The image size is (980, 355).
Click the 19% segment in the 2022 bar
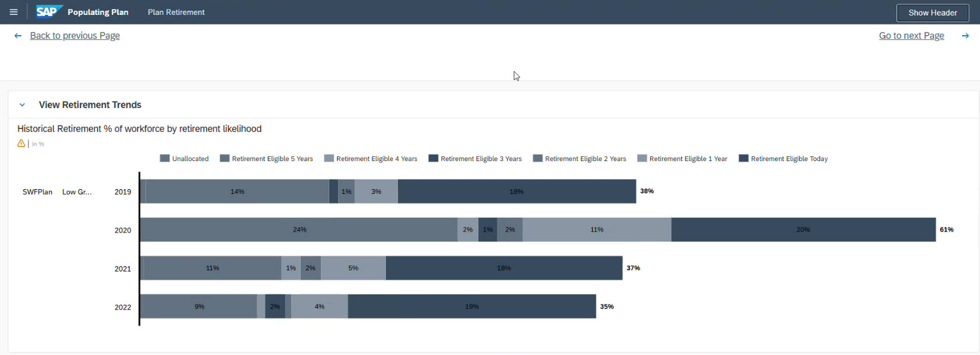coord(472,307)
